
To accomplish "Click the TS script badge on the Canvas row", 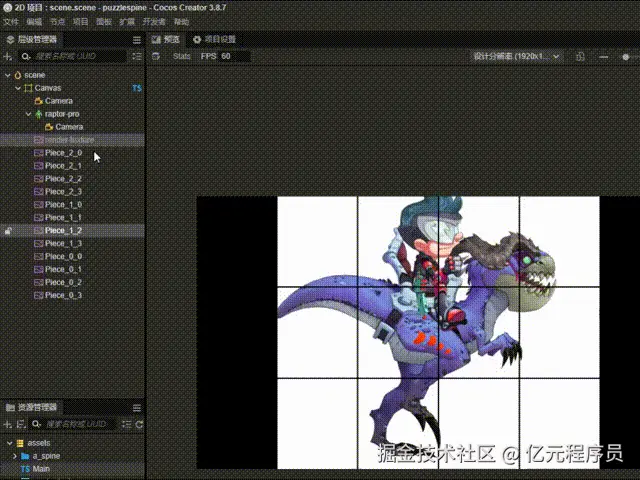I will point(137,88).
